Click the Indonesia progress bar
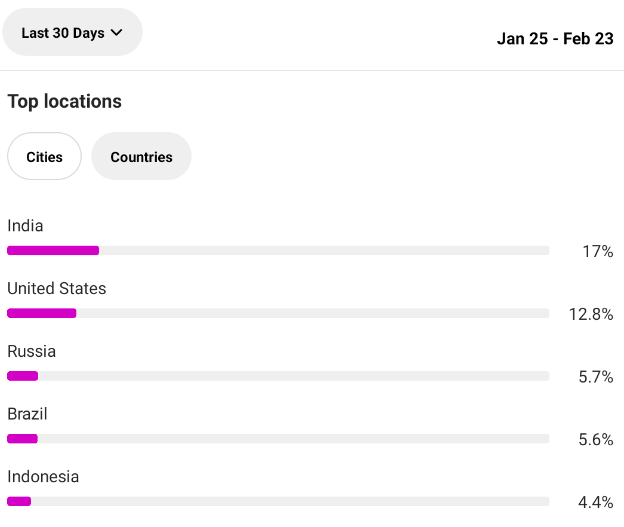 [278, 502]
